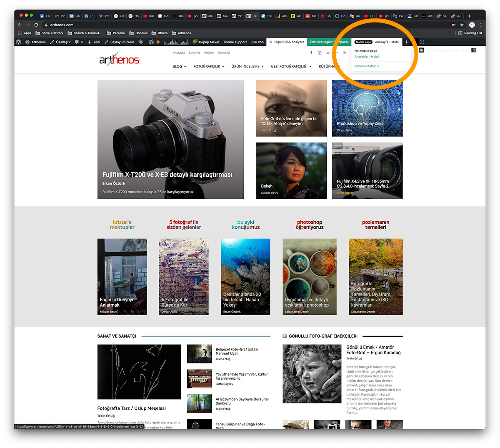Click the Yeni plus item
The image size is (500, 448).
point(94,42)
